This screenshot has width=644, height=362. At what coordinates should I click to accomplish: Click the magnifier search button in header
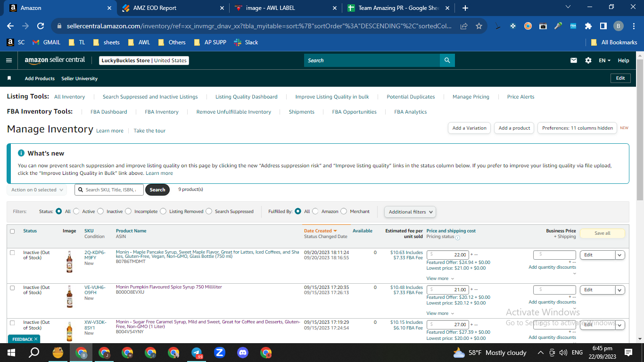point(447,60)
